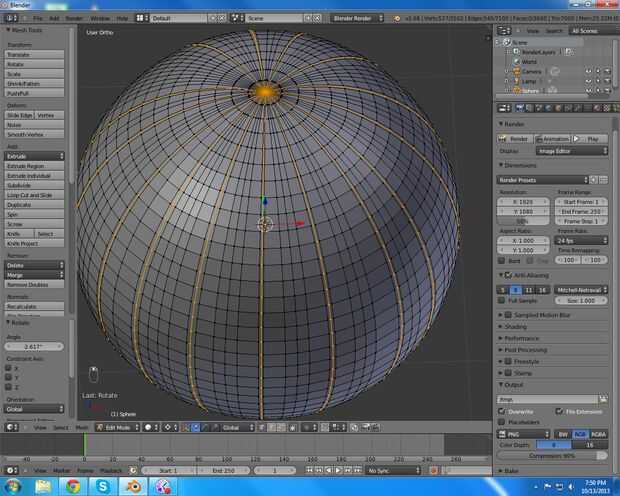This screenshot has height=496, width=620.
Task: Toggle the Overwrite checkbox in Output
Action: pyautogui.click(x=503, y=411)
